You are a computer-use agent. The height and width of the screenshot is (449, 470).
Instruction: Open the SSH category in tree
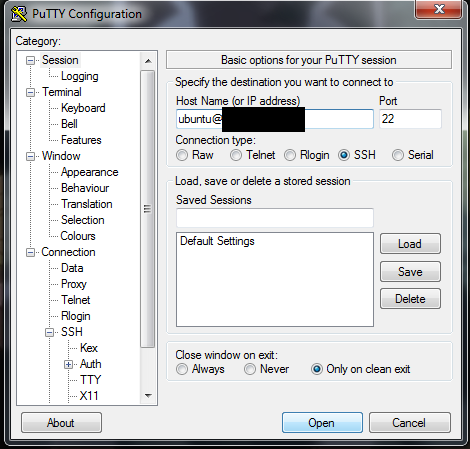(72, 332)
